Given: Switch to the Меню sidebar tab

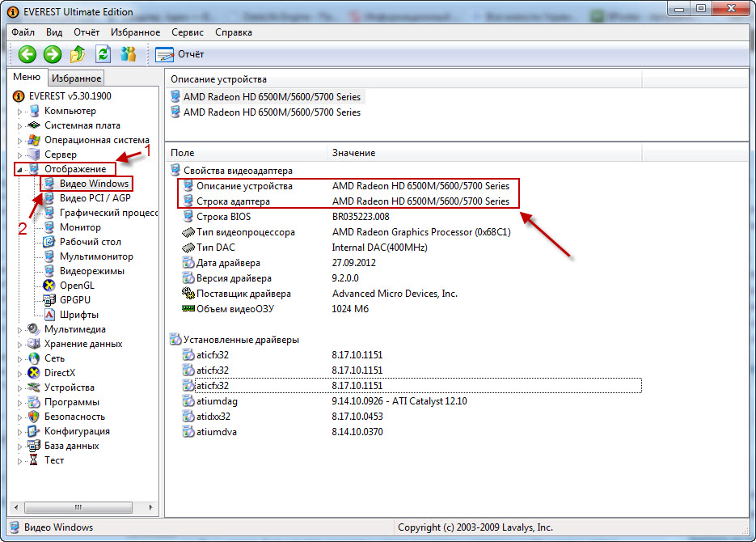Looking at the screenshot, I should pos(27,77).
